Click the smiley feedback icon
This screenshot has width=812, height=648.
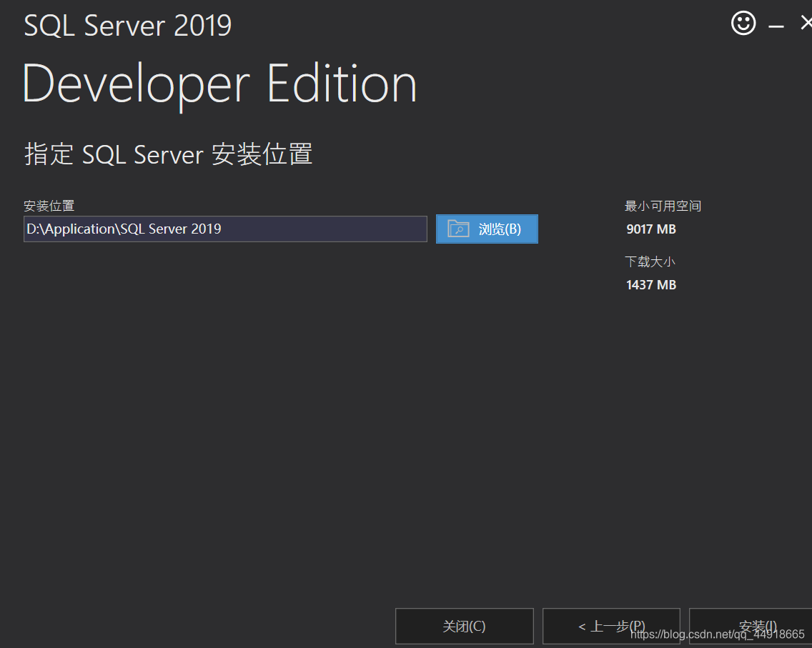coord(743,24)
